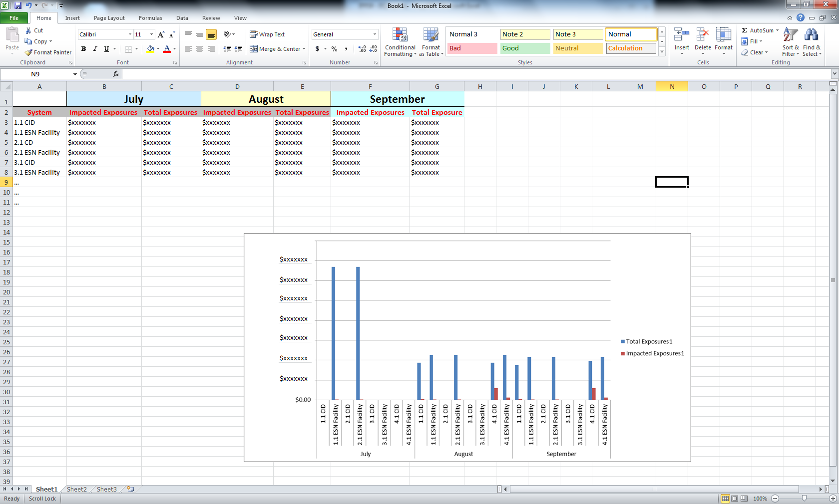Apply Percent Style format
The height and width of the screenshot is (504, 839).
tap(334, 49)
